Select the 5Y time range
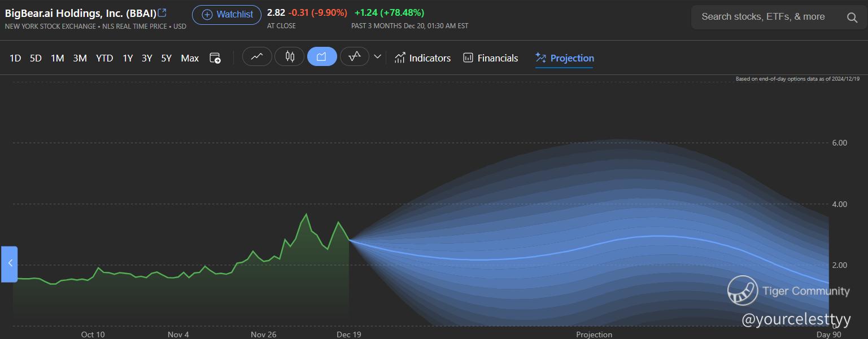This screenshot has width=868, height=339. coord(166,58)
